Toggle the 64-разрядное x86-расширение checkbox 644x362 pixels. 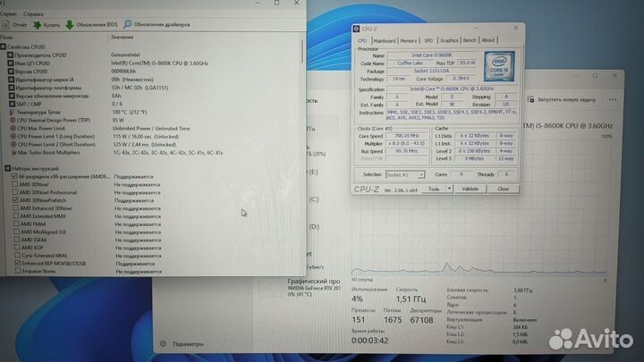coord(15,176)
